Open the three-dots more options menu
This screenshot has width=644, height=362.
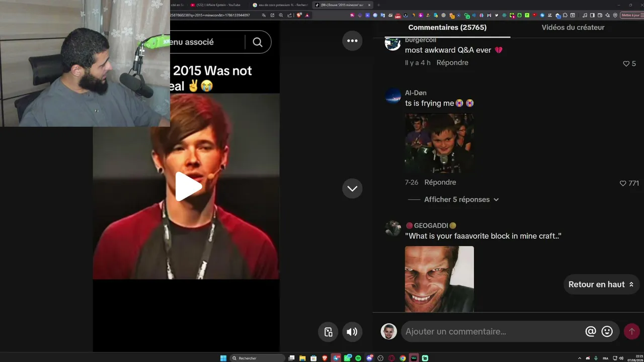(x=352, y=41)
